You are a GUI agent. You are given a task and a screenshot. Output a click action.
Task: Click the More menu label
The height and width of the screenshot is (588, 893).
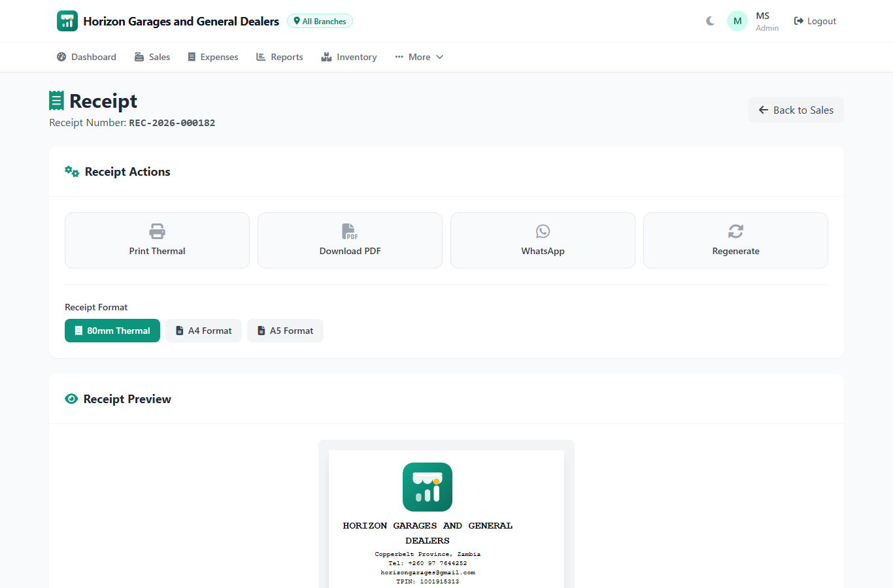click(x=420, y=57)
